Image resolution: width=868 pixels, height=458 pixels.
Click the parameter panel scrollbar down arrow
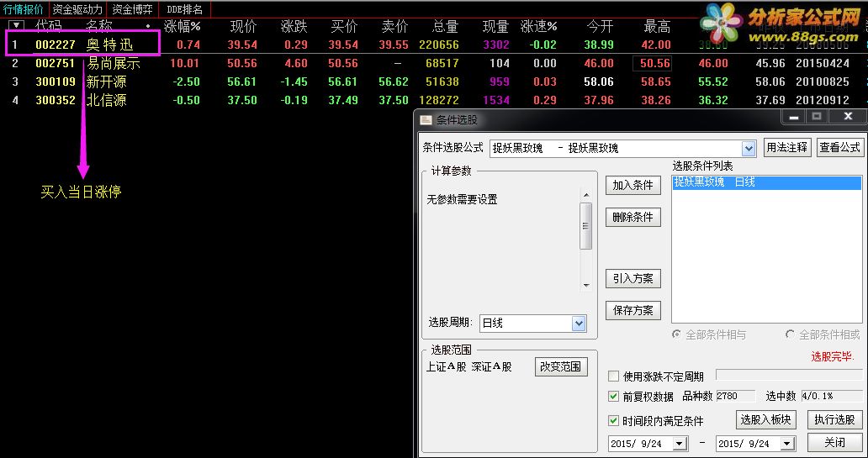pos(586,286)
